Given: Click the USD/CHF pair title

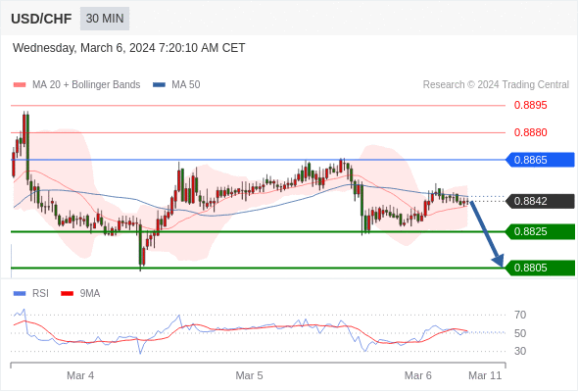Looking at the screenshot, I should 41,19.
